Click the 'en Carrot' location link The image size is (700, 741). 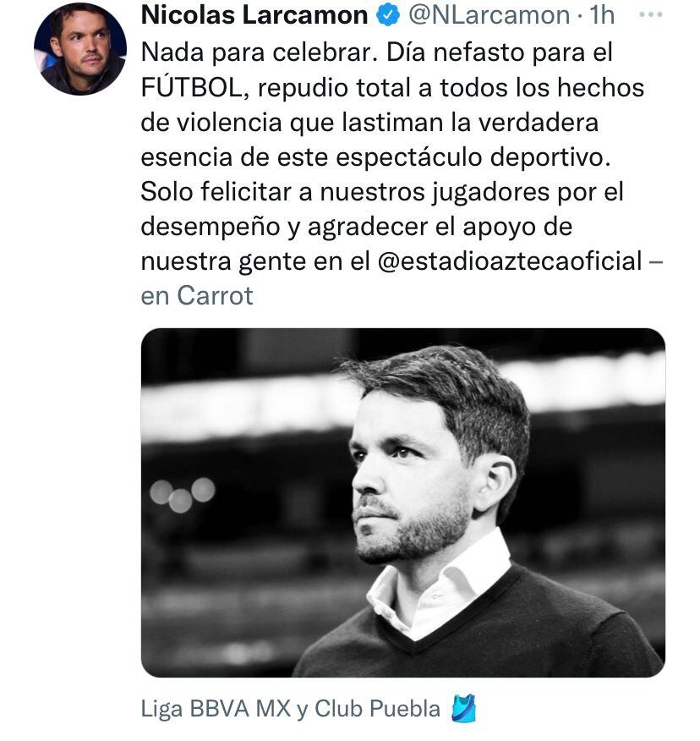[x=197, y=296]
